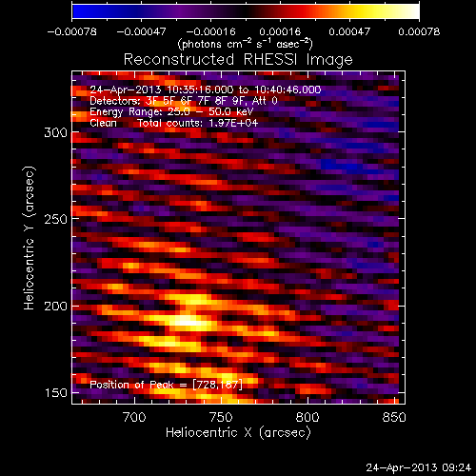The image size is (476, 476).
Task: Click the Y-axis tick label "250"
Action: tap(56, 219)
